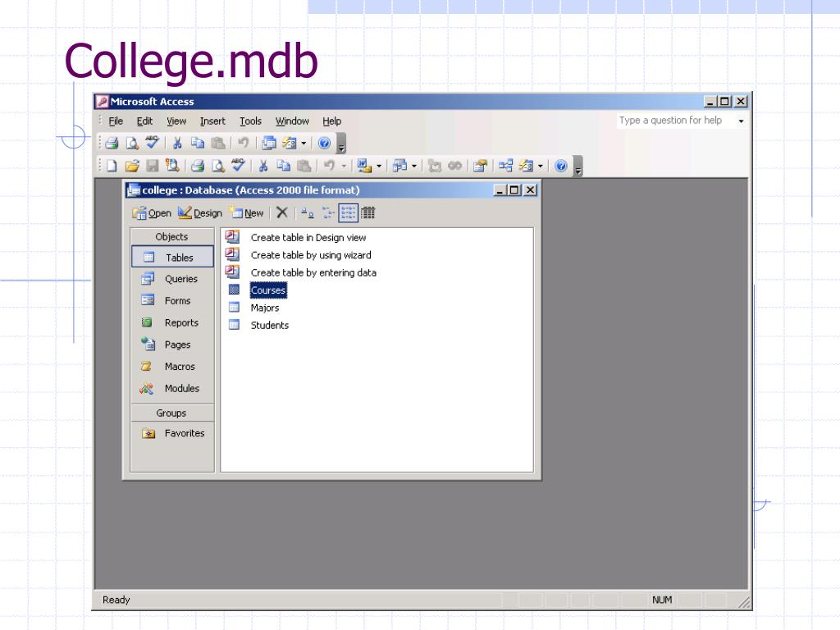840x630 pixels.
Task: Click the Analyze table icon
Action: point(399,166)
